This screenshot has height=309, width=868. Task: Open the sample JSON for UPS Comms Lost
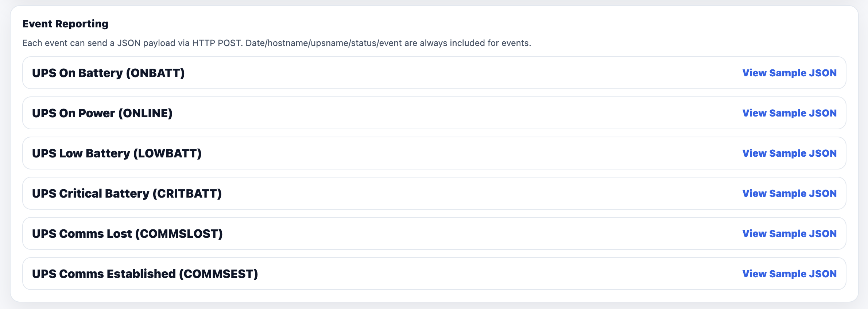point(790,233)
